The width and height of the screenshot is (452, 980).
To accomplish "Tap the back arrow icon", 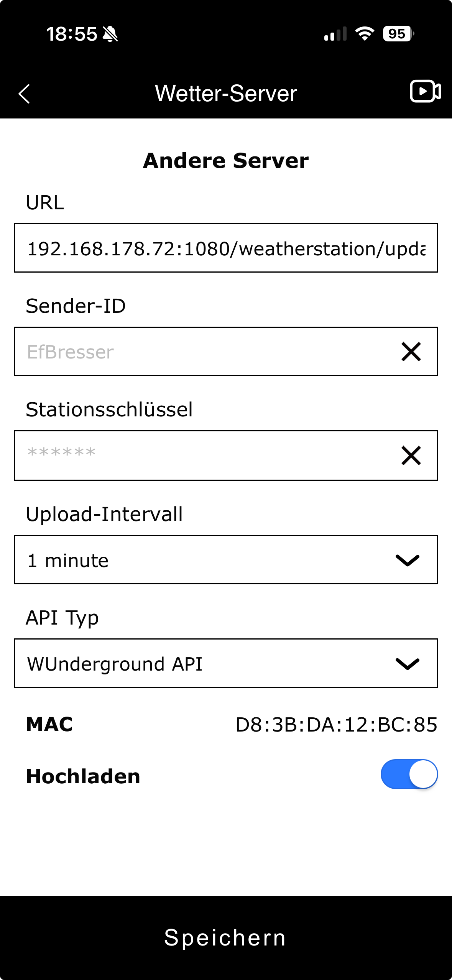I will (x=24, y=94).
